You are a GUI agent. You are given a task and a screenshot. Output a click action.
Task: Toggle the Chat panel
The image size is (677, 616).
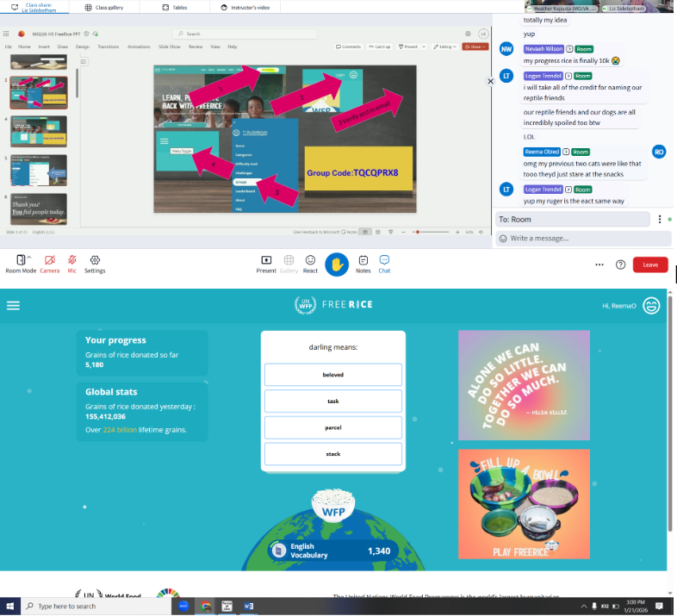(384, 264)
